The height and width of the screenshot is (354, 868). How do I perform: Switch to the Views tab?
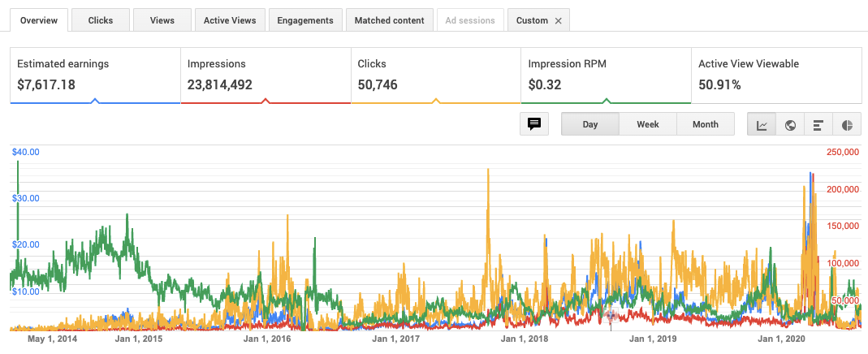(x=162, y=20)
